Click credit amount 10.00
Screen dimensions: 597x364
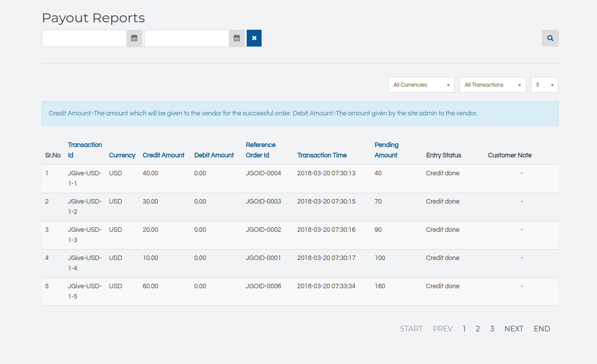[x=151, y=258]
